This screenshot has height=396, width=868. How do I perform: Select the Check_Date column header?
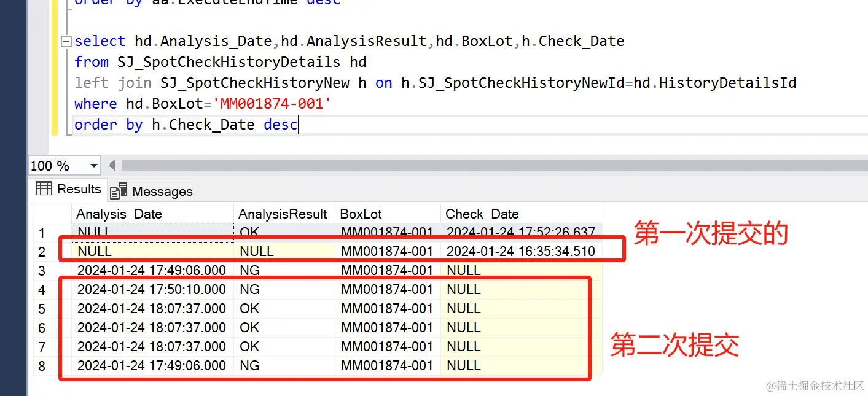click(x=522, y=214)
